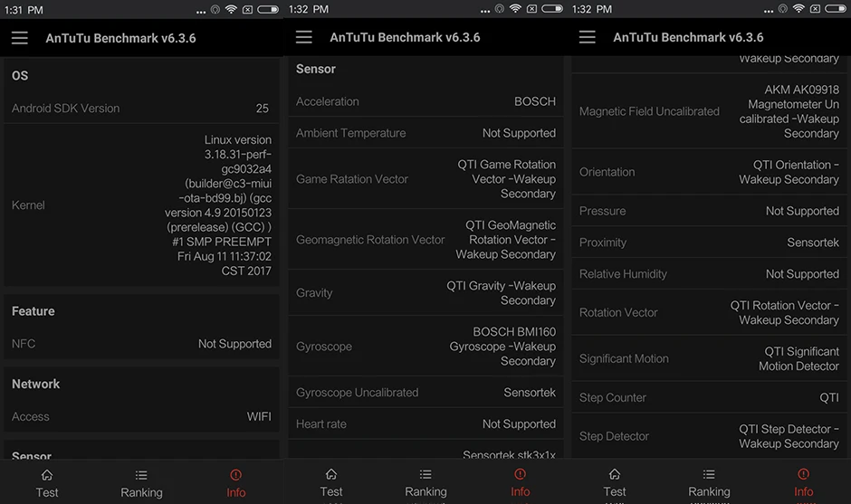
Task: Click AnTuTu Benchmark v6.3.6 title in right screen
Action: (x=688, y=37)
